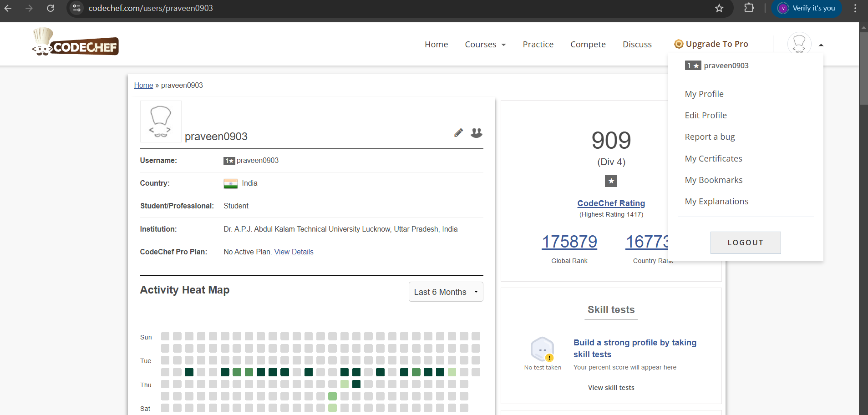The image size is (868, 415).
Task: Click the Skill tests heading
Action: click(x=611, y=309)
